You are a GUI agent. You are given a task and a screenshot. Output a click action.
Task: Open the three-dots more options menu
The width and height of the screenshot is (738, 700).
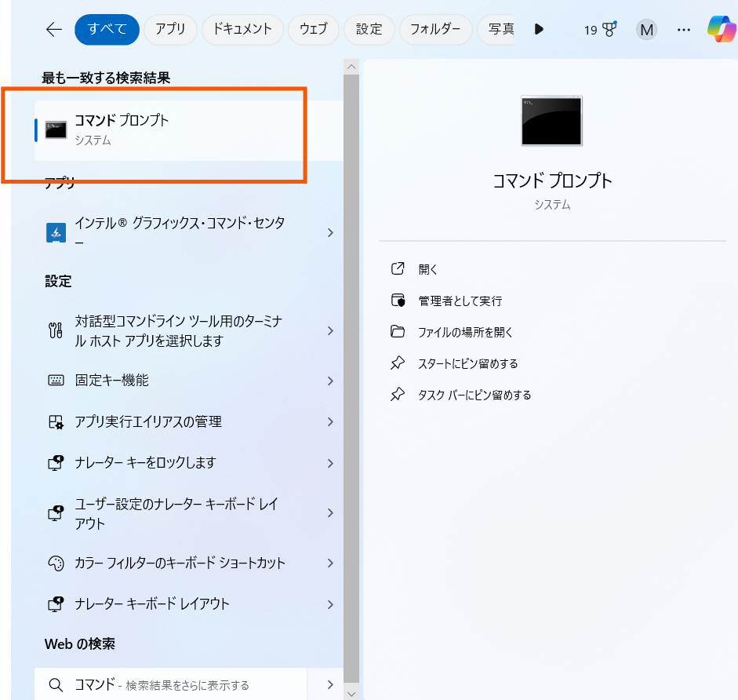coord(684,30)
